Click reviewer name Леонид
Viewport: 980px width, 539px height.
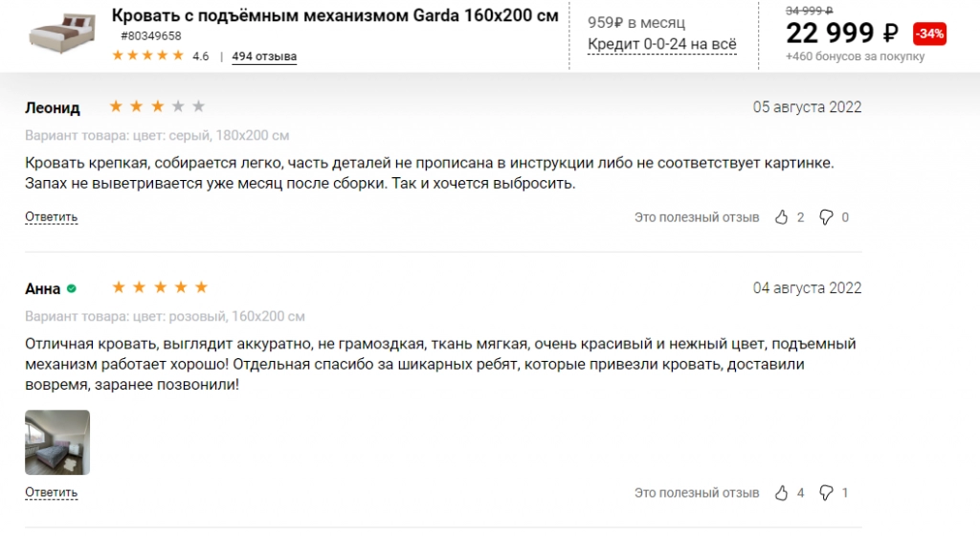53,107
